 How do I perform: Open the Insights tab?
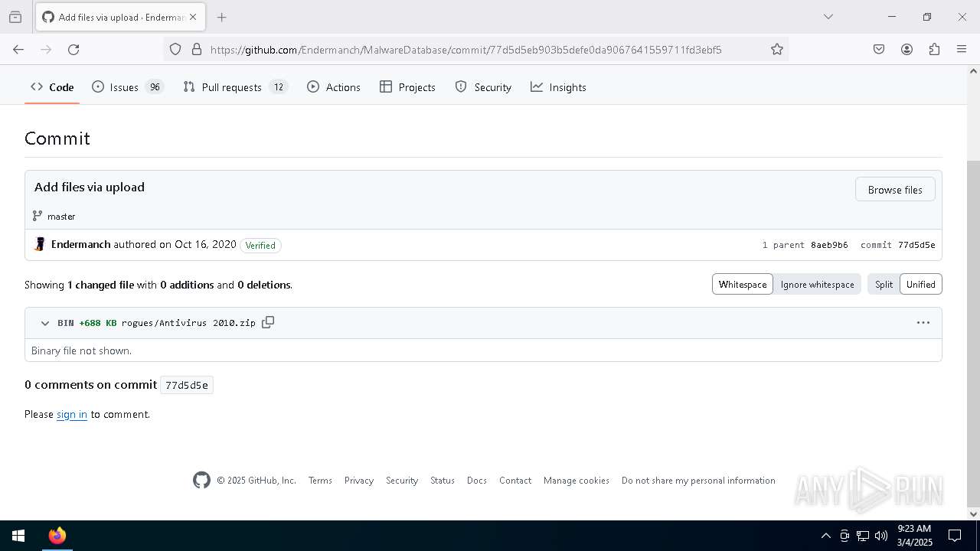[x=559, y=87]
